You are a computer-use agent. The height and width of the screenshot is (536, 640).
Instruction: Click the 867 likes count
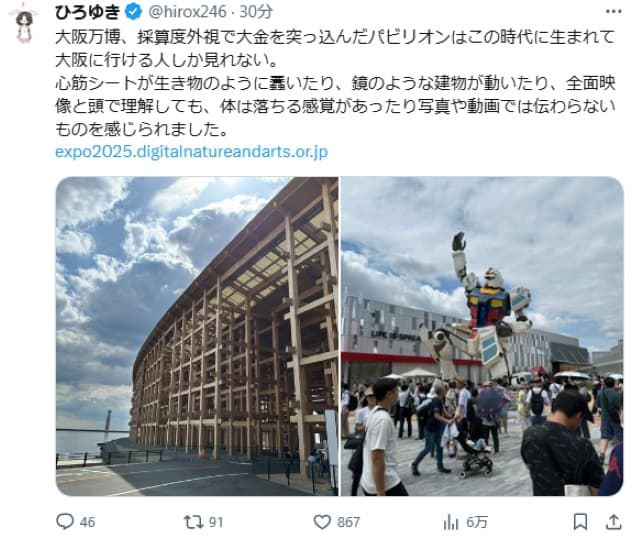[x=348, y=522]
